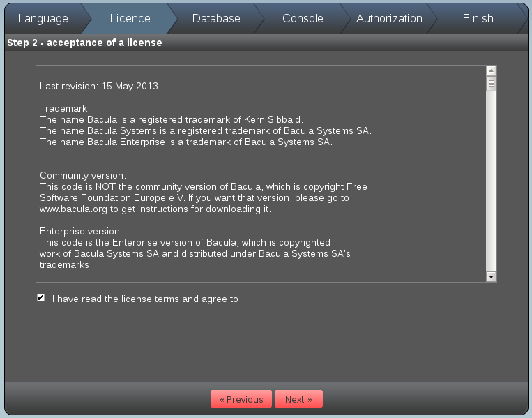This screenshot has width=532, height=418.
Task: Jump to the Authorization step
Action: click(389, 18)
